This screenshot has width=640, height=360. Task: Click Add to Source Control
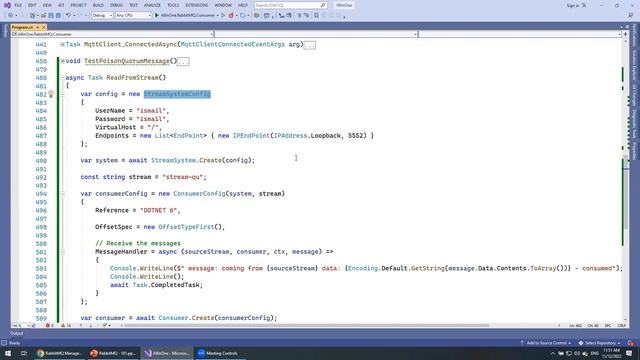coord(546,343)
